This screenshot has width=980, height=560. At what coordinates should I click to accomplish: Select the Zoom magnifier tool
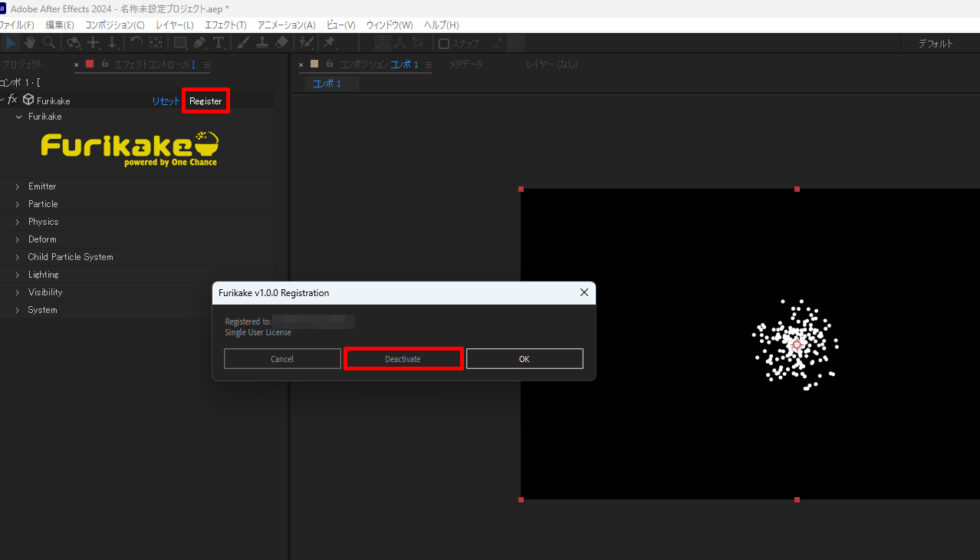[49, 42]
